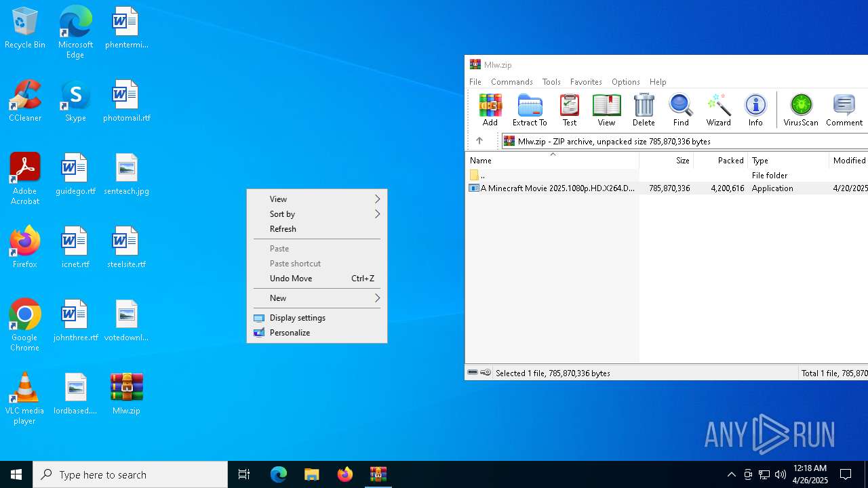Show hidden system tray icons chevron
Viewport: 868px width, 488px height.
tap(731, 474)
